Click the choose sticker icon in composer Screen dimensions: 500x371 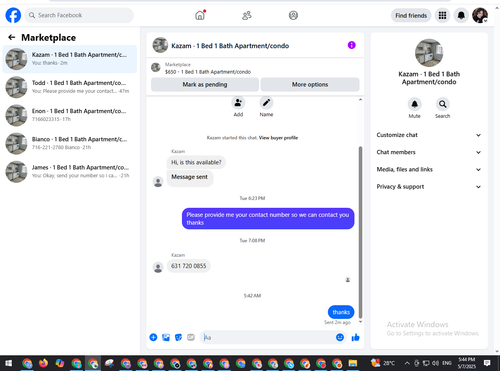[179, 337]
